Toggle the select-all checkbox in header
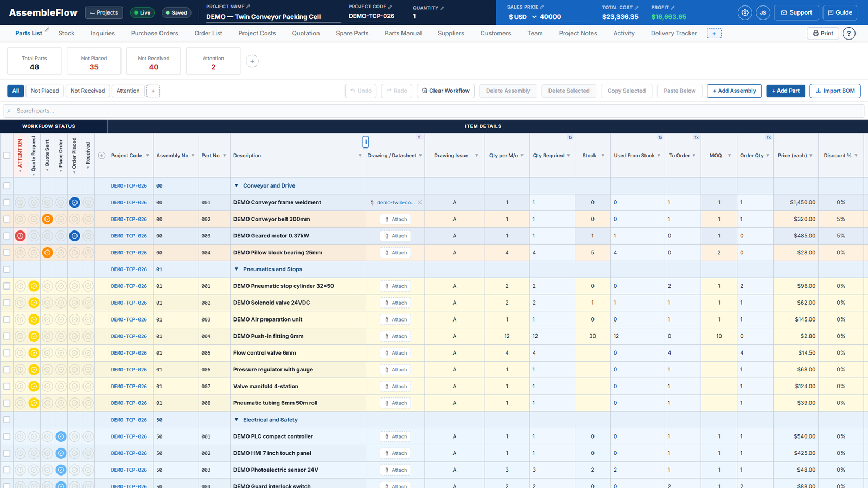Image resolution: width=868 pixels, height=488 pixels. pyautogui.click(x=7, y=156)
